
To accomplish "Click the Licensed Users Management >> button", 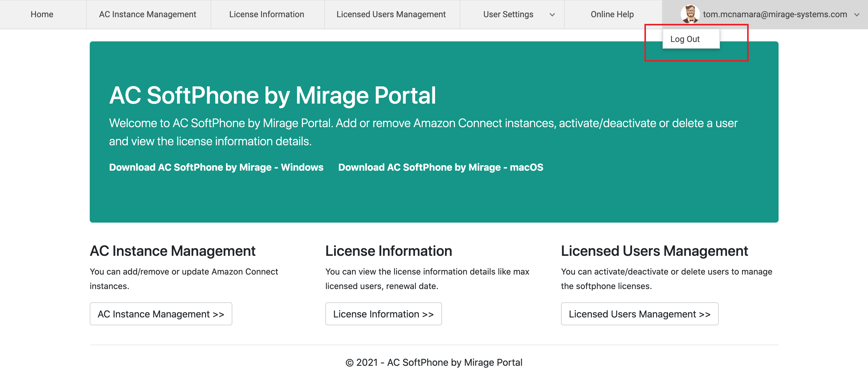I will [x=639, y=314].
